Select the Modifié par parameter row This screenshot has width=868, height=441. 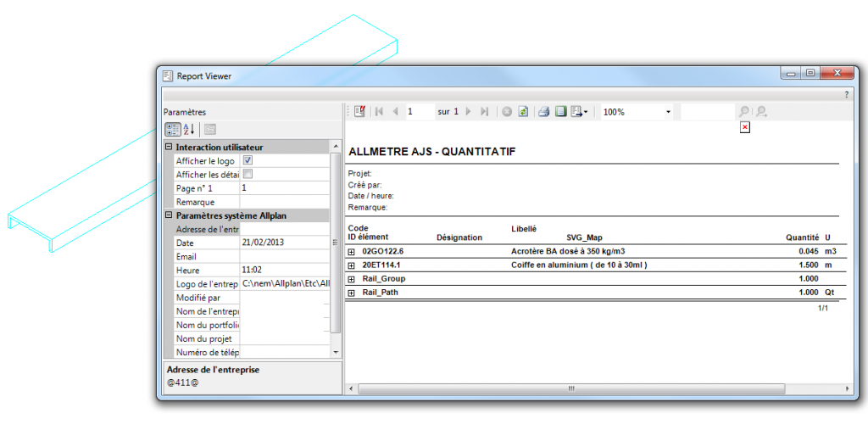point(252,298)
